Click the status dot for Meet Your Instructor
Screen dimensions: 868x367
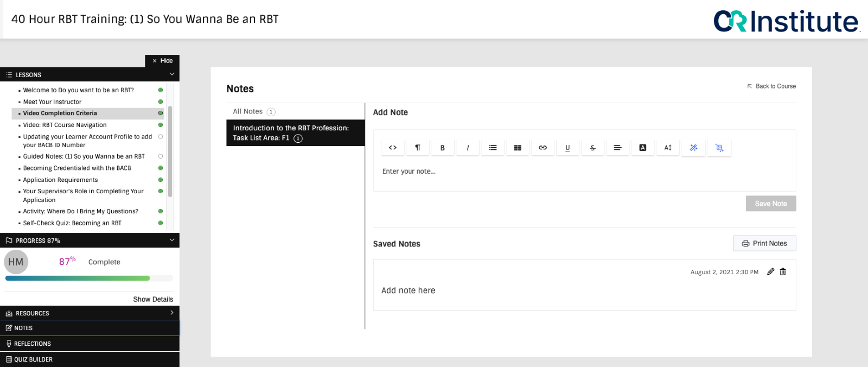click(161, 102)
